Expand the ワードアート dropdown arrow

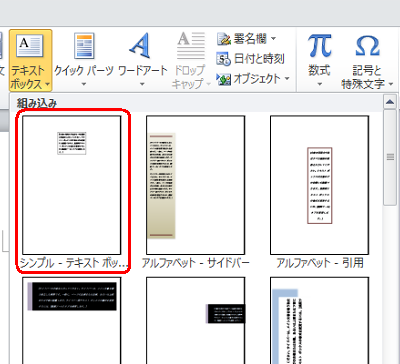142,84
